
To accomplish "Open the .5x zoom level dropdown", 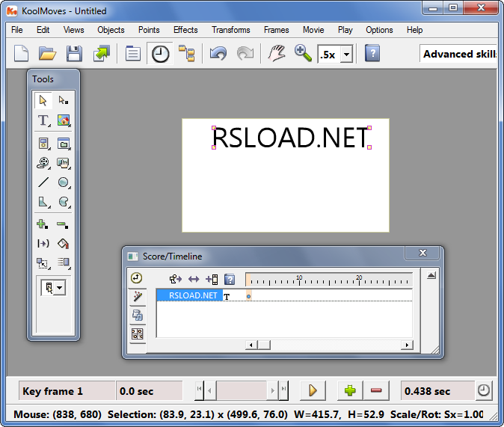I will (x=346, y=55).
